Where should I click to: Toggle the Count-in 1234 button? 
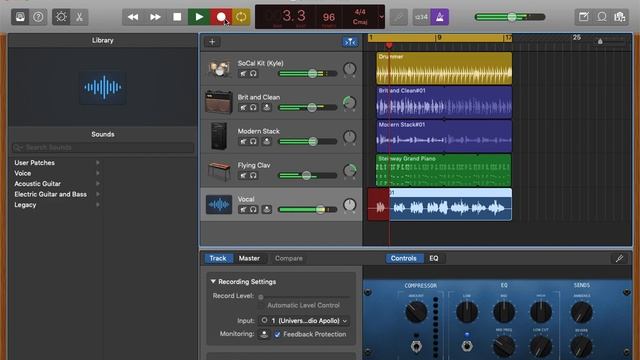(421, 17)
